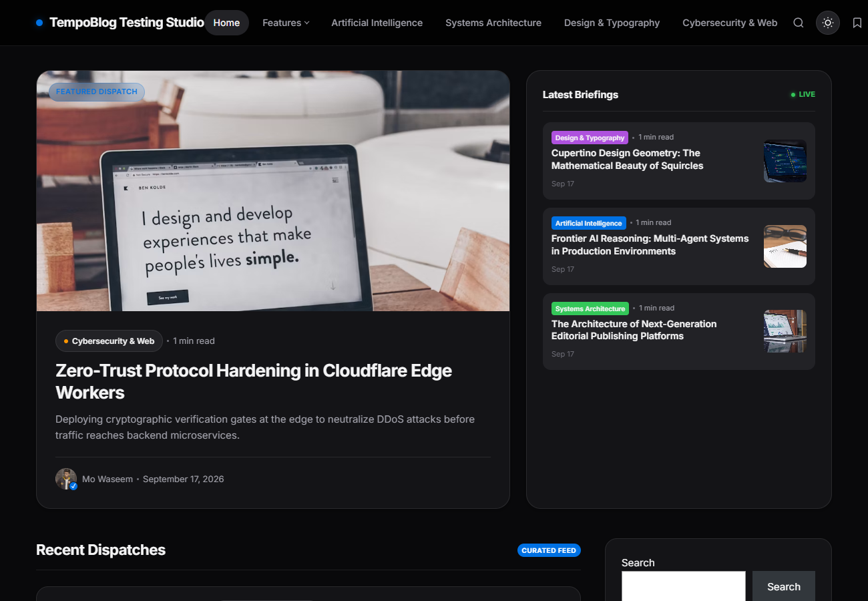
Task: Open Cupertino Design Geometry briefing title
Action: [627, 160]
